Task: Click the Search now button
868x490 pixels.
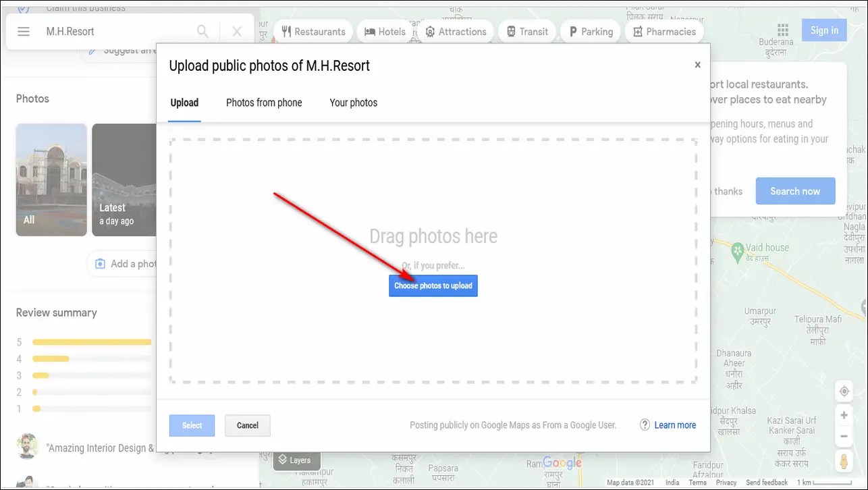Action: click(795, 191)
